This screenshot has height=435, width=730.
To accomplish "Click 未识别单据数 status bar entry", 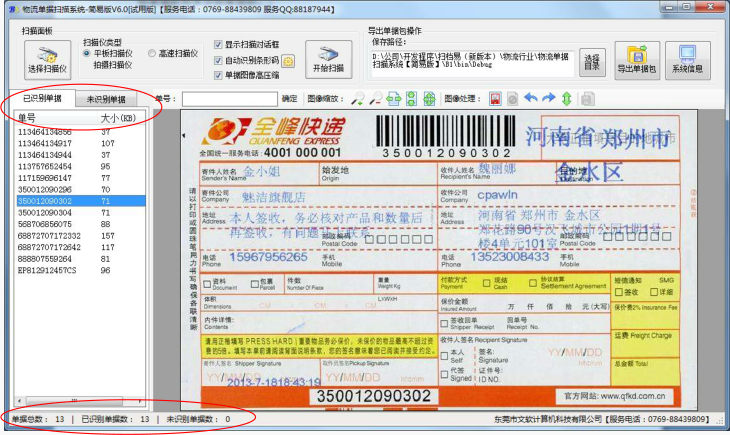I will 198,419.
